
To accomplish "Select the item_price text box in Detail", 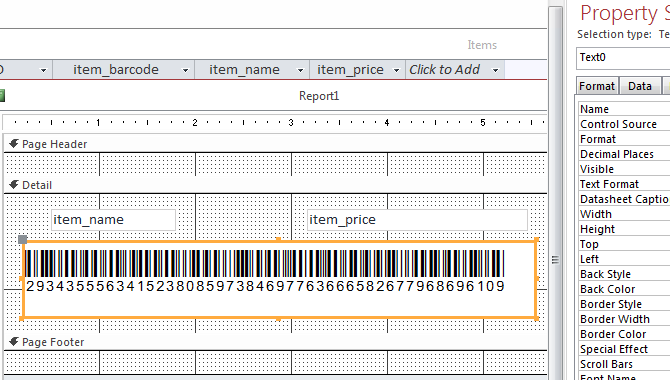I will click(x=417, y=220).
